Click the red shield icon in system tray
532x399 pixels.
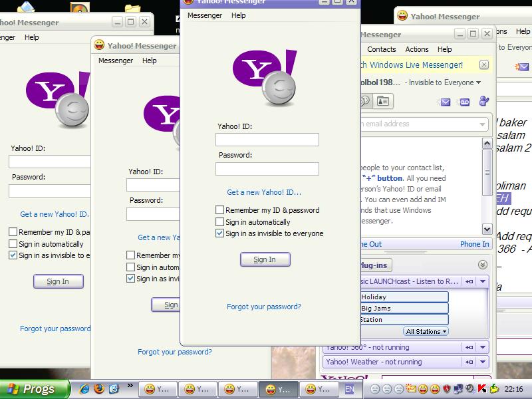tap(447, 389)
